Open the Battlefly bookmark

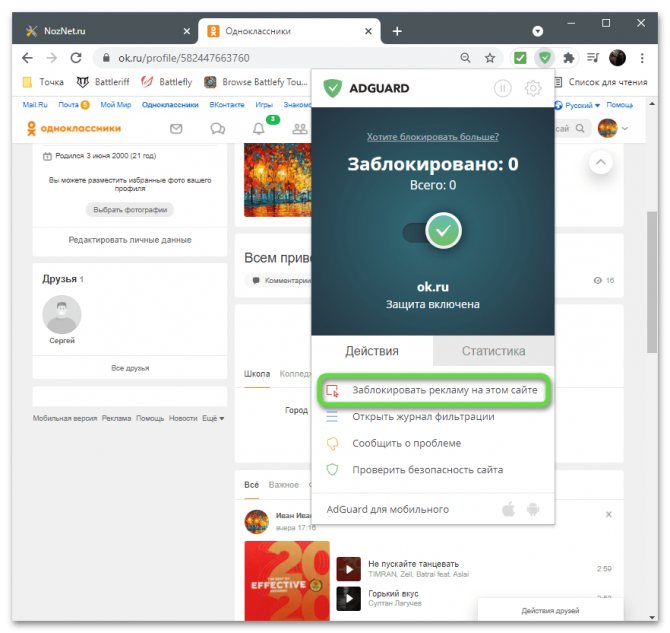[167, 82]
